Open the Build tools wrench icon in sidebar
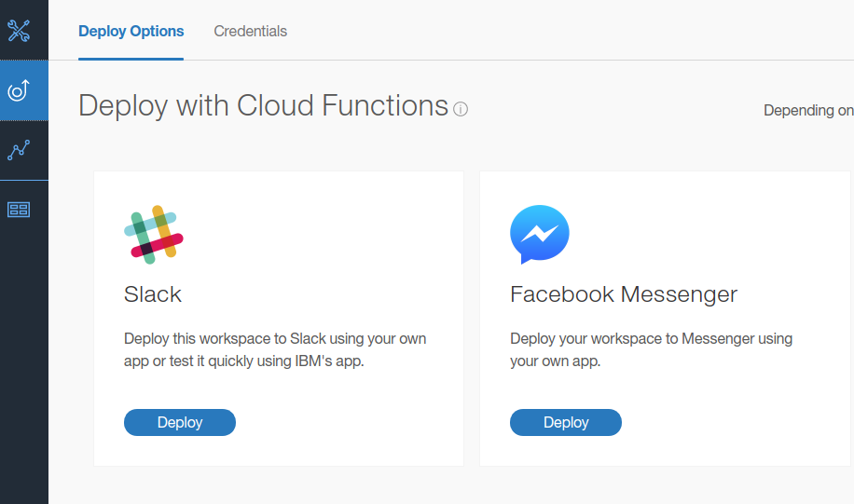Screen dimensions: 854x504 (19, 31)
